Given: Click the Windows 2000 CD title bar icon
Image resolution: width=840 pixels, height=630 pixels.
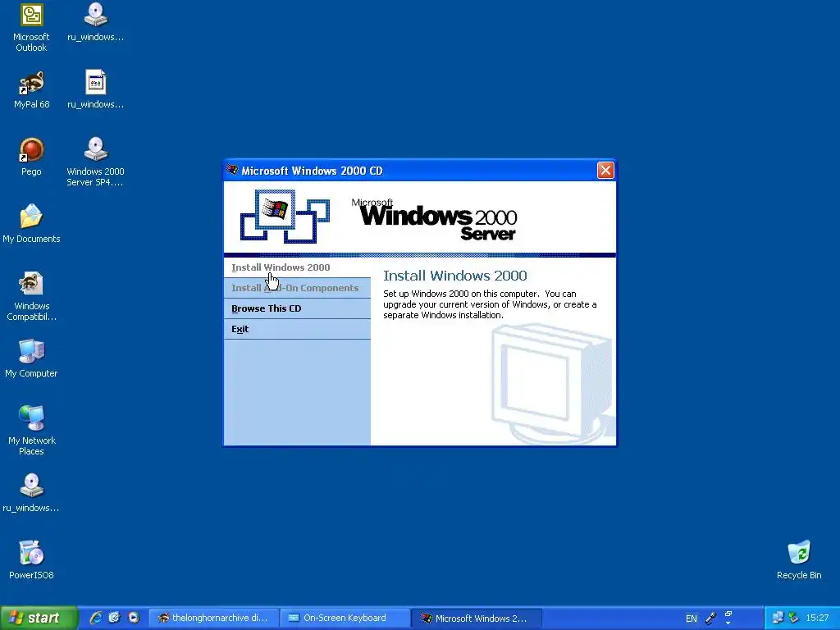Looking at the screenshot, I should point(232,171).
